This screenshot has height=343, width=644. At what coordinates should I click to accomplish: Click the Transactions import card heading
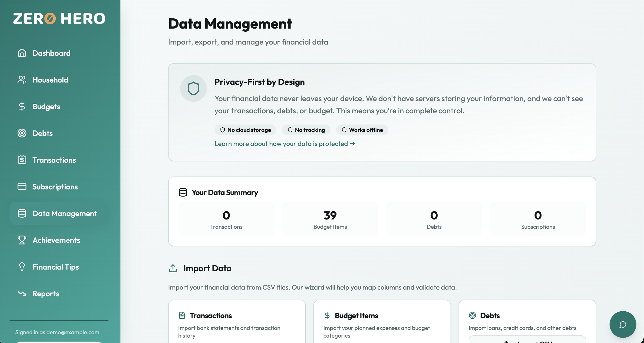click(210, 316)
